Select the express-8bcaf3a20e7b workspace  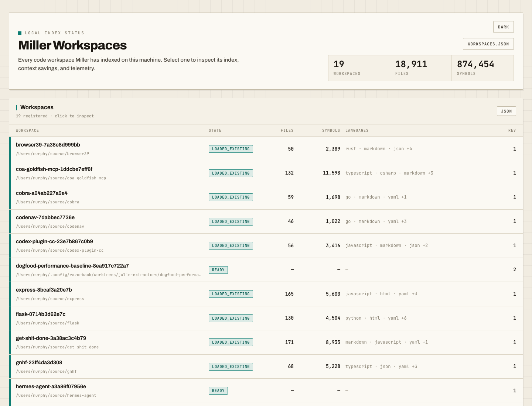pyautogui.click(x=266, y=294)
